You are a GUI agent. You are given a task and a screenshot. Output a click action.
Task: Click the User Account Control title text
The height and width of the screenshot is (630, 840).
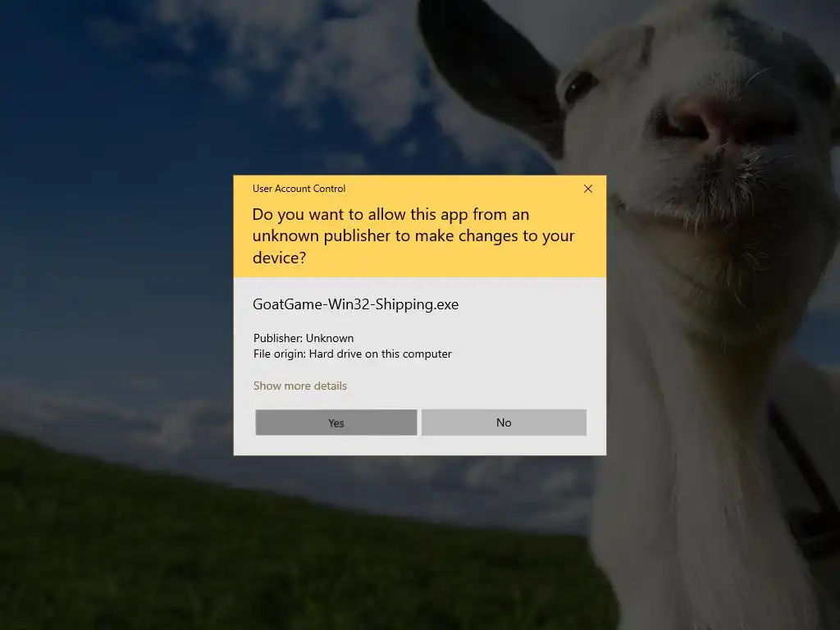pyautogui.click(x=299, y=189)
